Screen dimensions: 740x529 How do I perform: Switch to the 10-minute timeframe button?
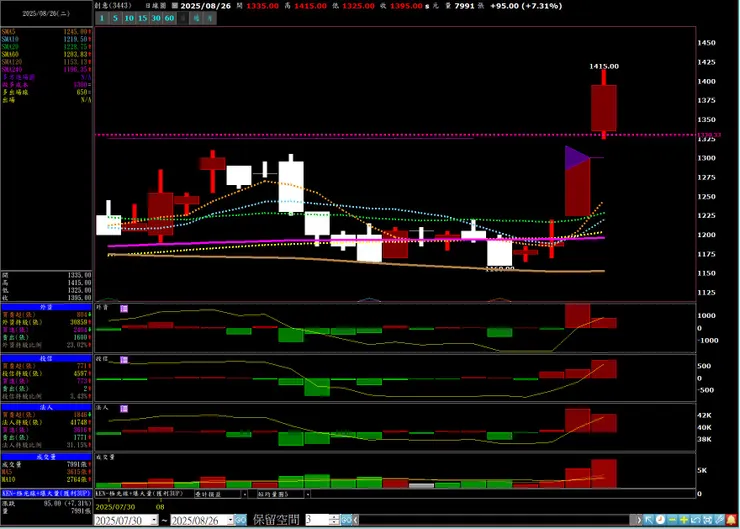point(128,18)
